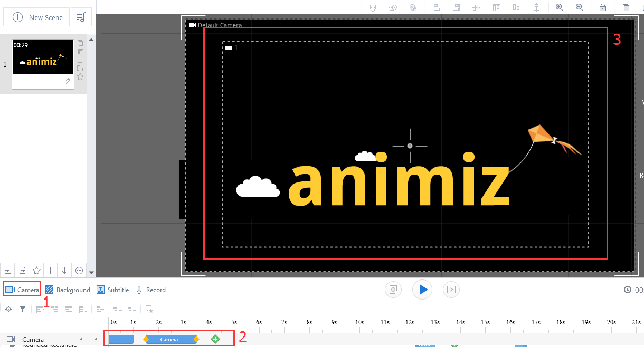Preview current scene from start
The height and width of the screenshot is (347, 644).
click(x=393, y=289)
